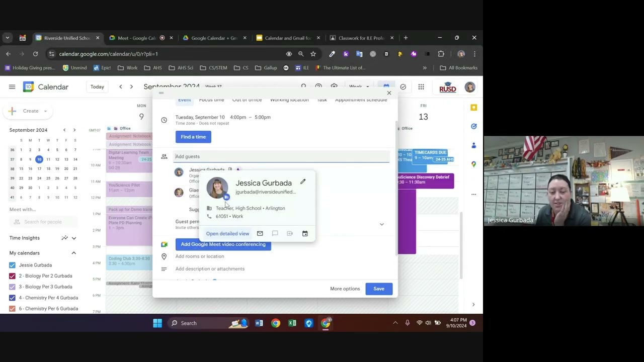
Task: Open the main menu hamburger icon
Action: (x=12, y=87)
